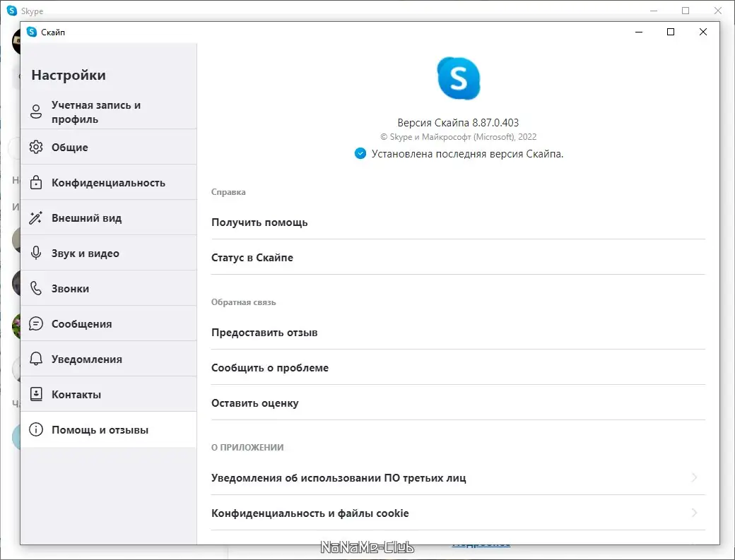Click the bell icon for Уведомления
Image resolution: width=735 pixels, height=560 pixels.
pyautogui.click(x=36, y=359)
